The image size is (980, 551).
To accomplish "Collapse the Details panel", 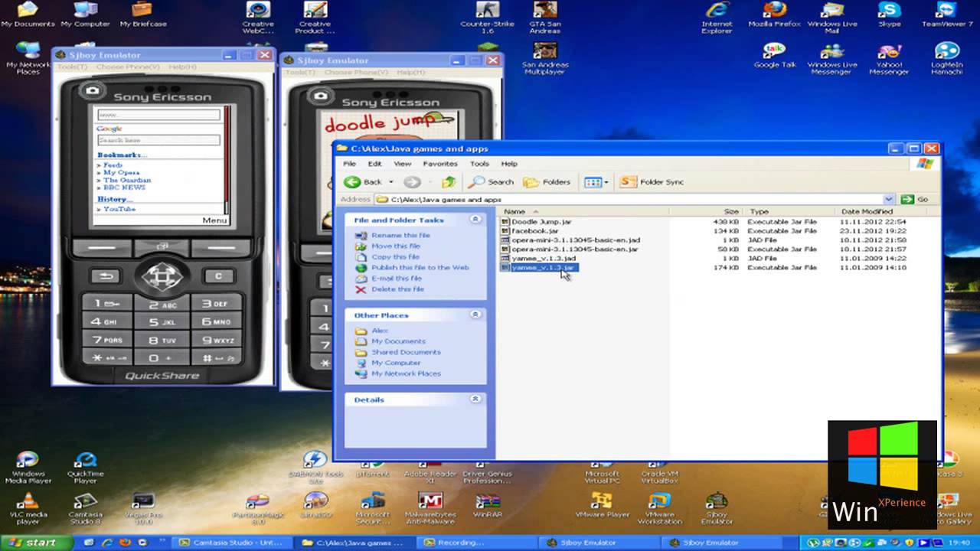I will [x=475, y=399].
